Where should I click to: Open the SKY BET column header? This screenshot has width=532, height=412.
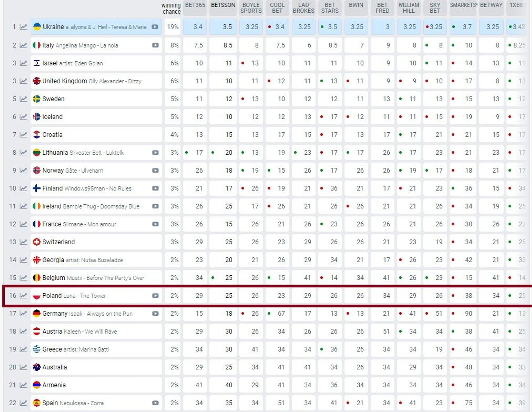click(x=435, y=8)
